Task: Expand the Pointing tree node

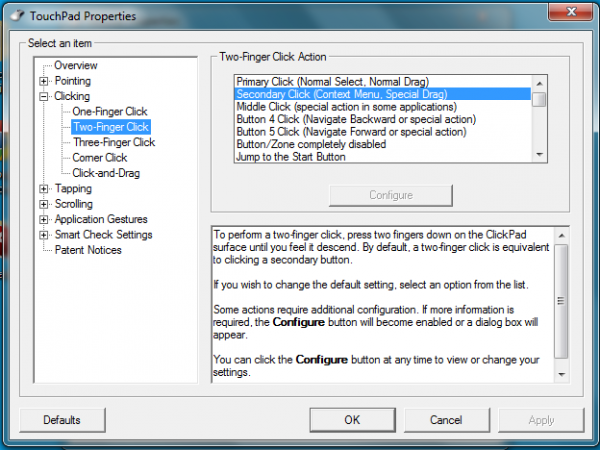Action: pyautogui.click(x=44, y=81)
